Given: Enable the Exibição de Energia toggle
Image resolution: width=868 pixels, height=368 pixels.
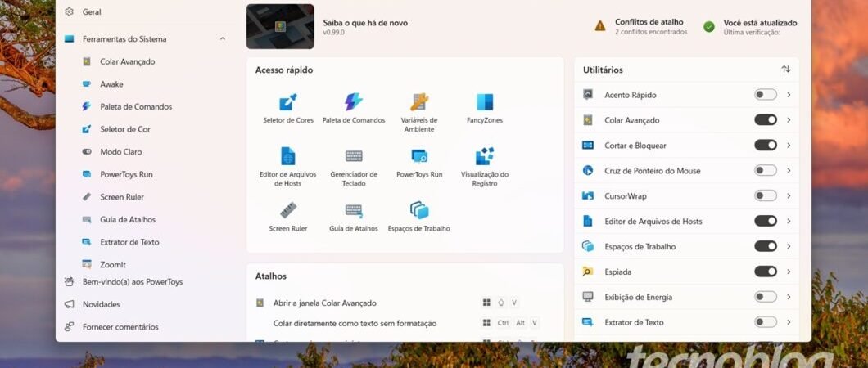Looking at the screenshot, I should (766, 297).
